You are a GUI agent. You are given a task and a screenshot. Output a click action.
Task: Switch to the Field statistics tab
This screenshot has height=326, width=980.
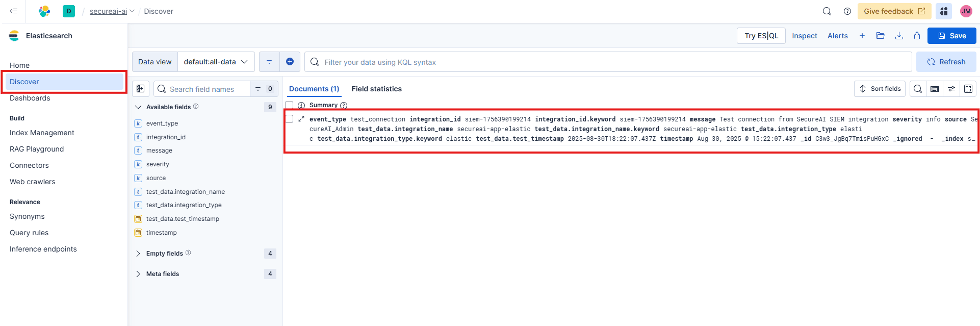[377, 89]
